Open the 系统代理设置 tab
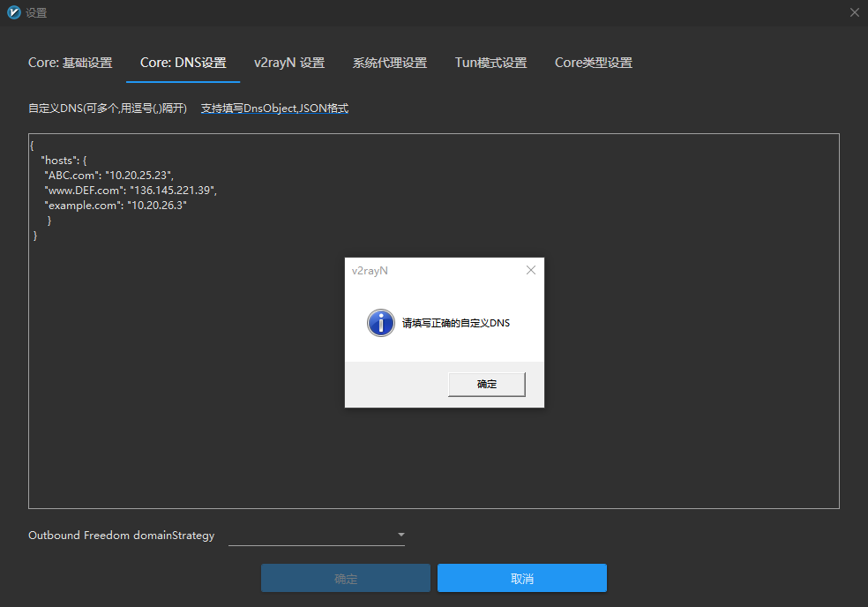868x607 pixels. point(389,63)
